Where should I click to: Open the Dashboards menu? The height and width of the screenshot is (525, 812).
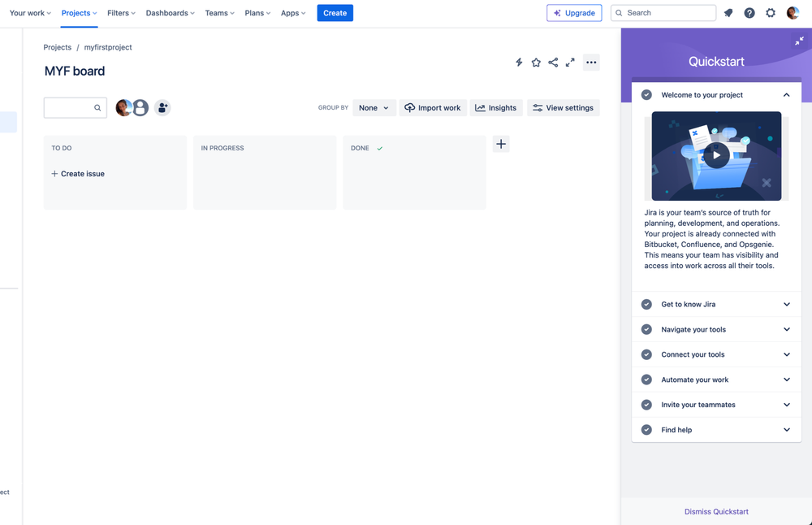click(x=170, y=13)
